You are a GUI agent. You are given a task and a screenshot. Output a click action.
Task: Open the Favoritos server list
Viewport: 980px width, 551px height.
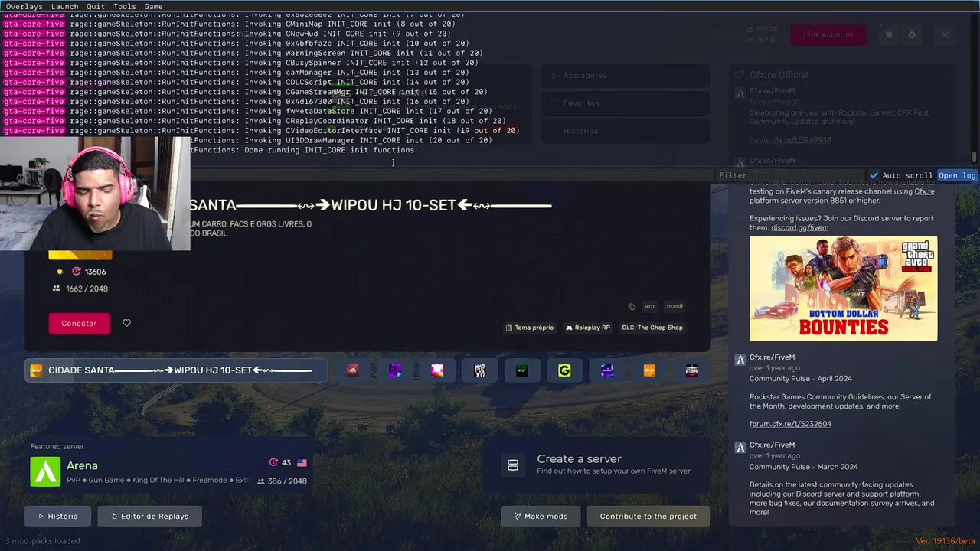click(624, 103)
